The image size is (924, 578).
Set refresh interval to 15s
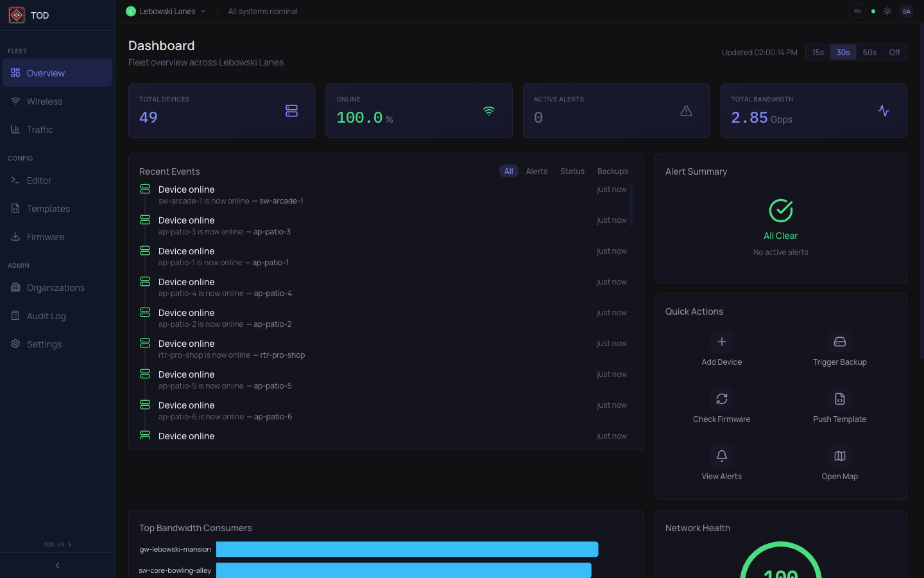[x=817, y=52]
